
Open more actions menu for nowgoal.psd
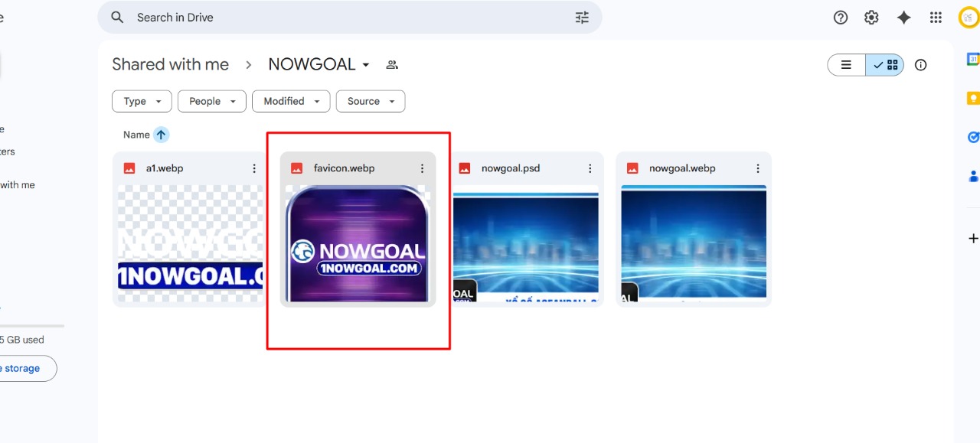[590, 168]
